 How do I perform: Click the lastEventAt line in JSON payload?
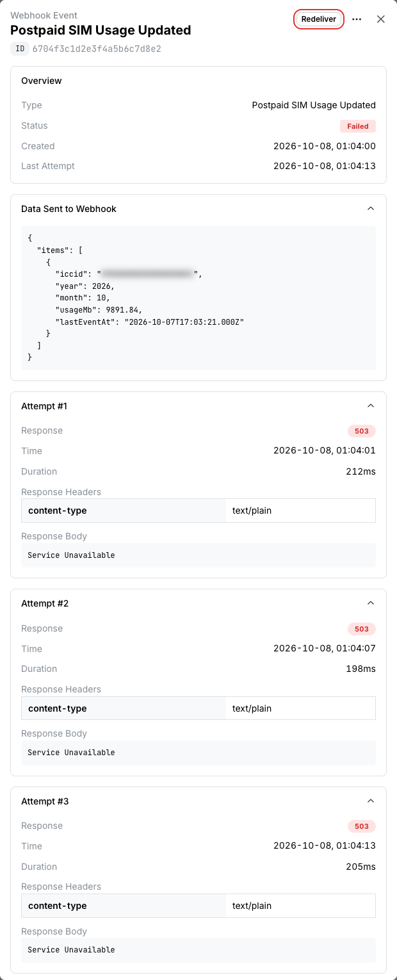[150, 322]
